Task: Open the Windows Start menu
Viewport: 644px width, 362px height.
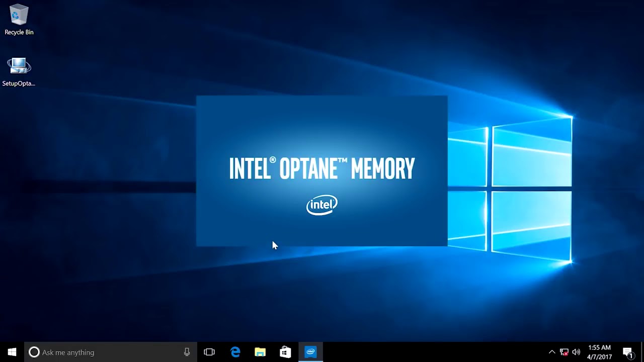Action: [x=12, y=352]
